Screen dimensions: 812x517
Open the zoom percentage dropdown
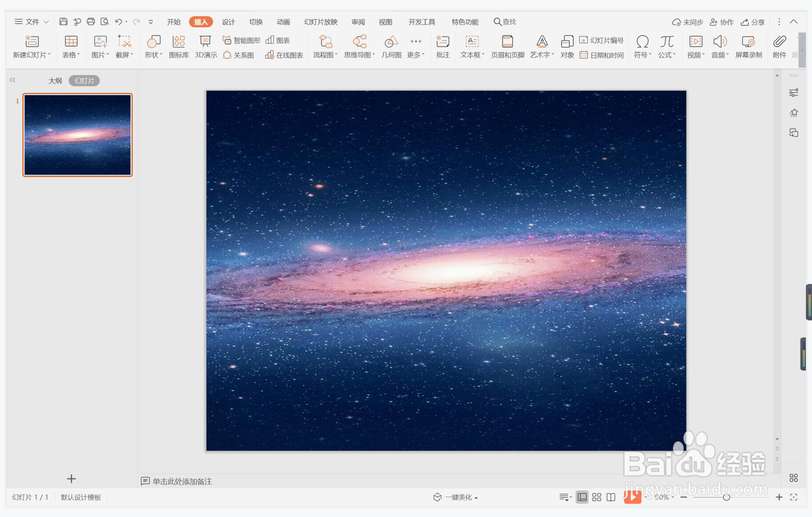click(673, 497)
